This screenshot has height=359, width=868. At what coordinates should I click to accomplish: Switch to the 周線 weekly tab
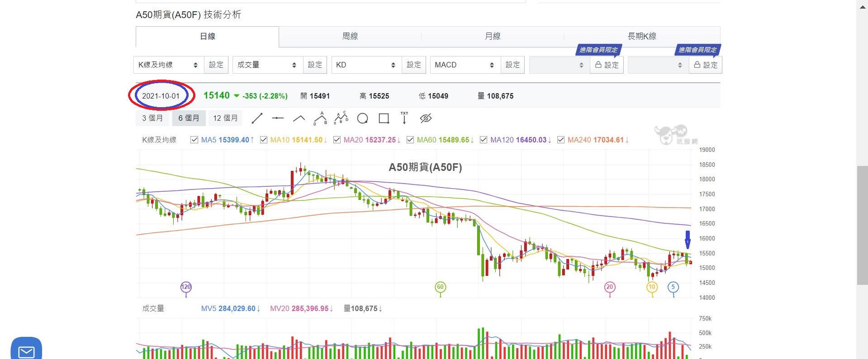(350, 37)
